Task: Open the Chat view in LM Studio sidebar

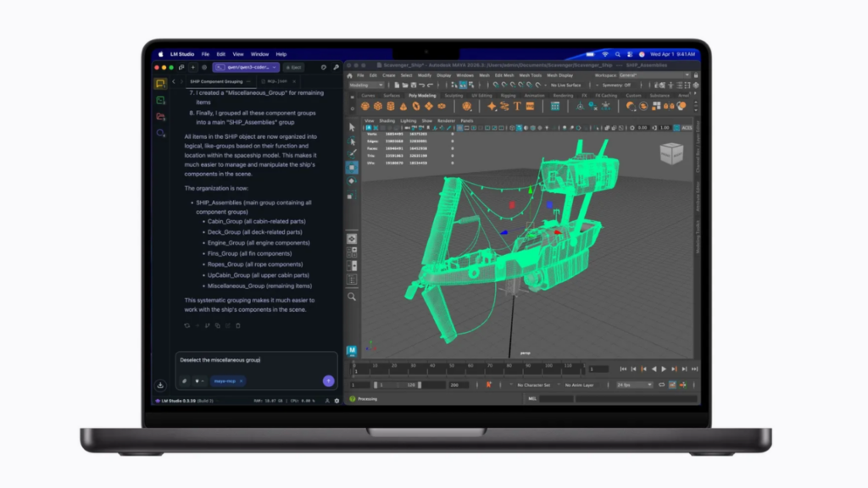Action: coord(160,84)
